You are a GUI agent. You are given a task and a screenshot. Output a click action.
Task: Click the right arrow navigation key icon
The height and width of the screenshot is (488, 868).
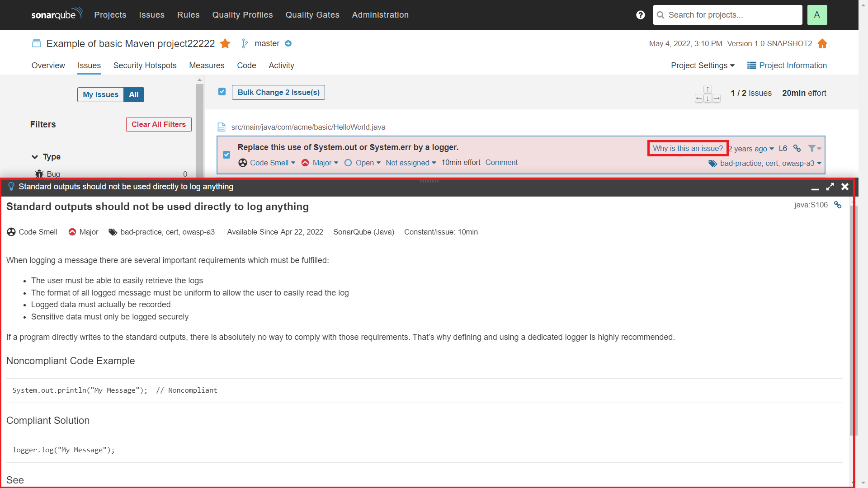(x=717, y=99)
